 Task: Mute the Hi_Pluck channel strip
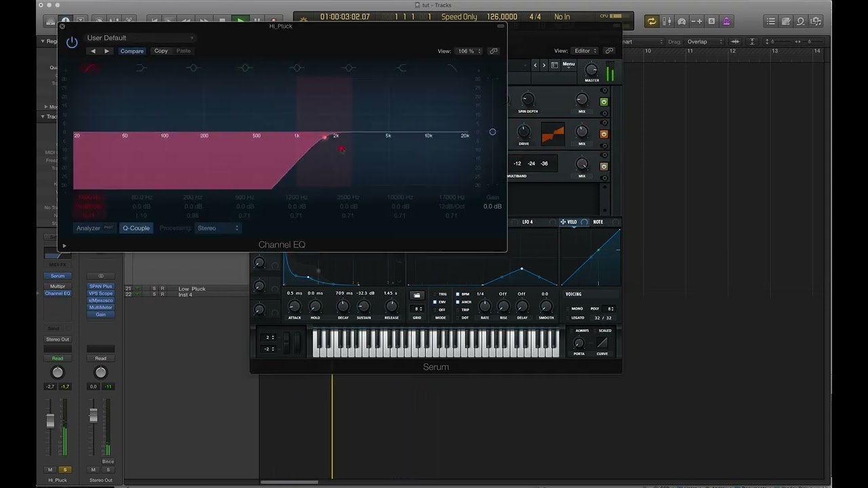[x=50, y=470]
